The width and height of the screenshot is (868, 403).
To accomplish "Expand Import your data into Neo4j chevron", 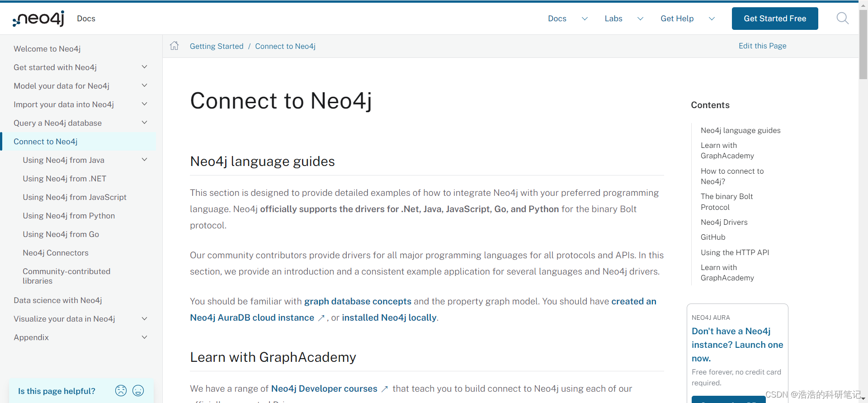I will pos(145,104).
